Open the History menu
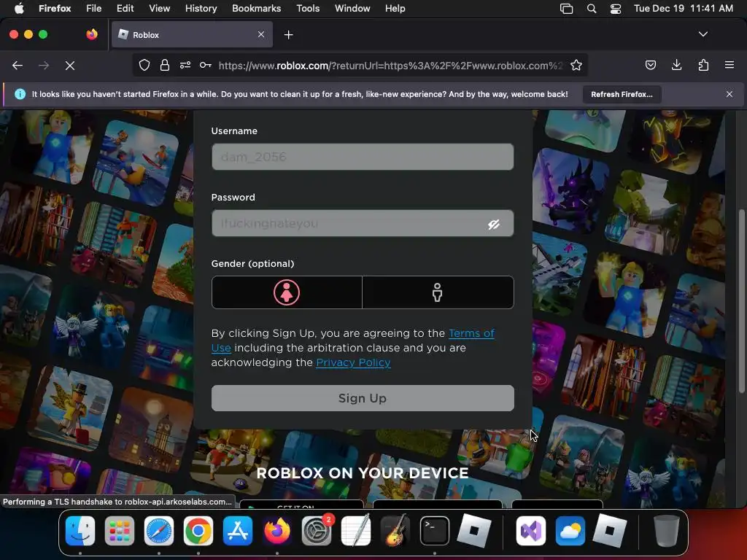The image size is (747, 560). (201, 9)
